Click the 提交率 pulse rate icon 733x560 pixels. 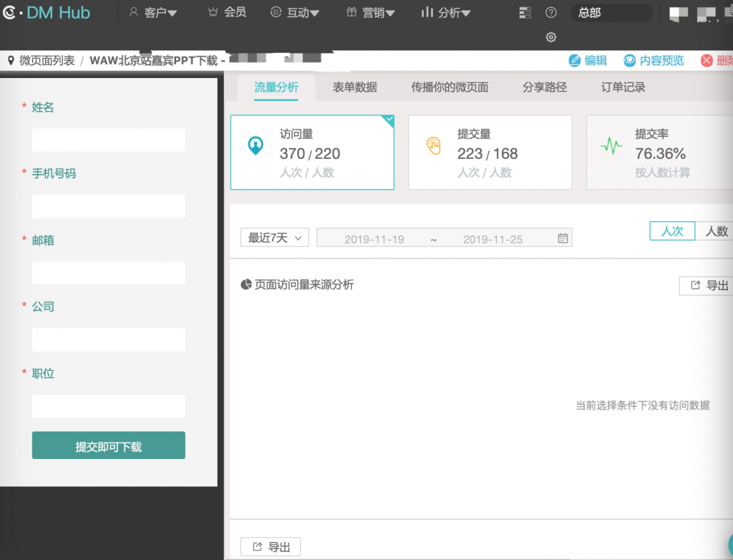[x=611, y=145]
